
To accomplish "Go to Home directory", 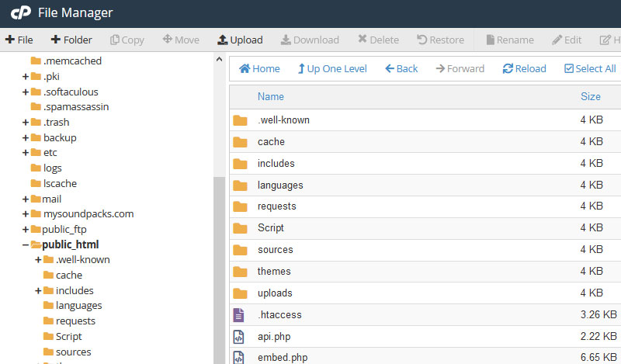I will point(259,68).
